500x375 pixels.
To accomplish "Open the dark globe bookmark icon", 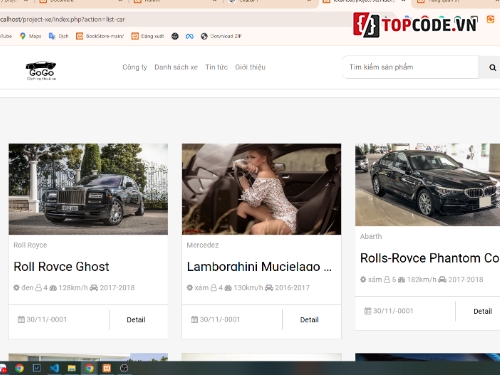I will point(175,36).
